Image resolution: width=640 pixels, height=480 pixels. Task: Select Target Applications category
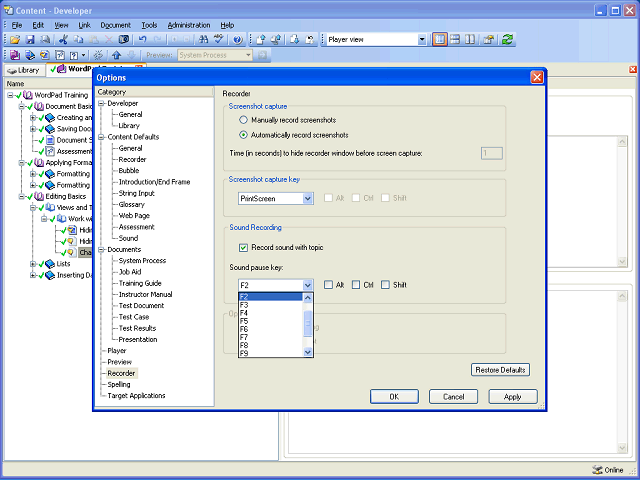[136, 396]
